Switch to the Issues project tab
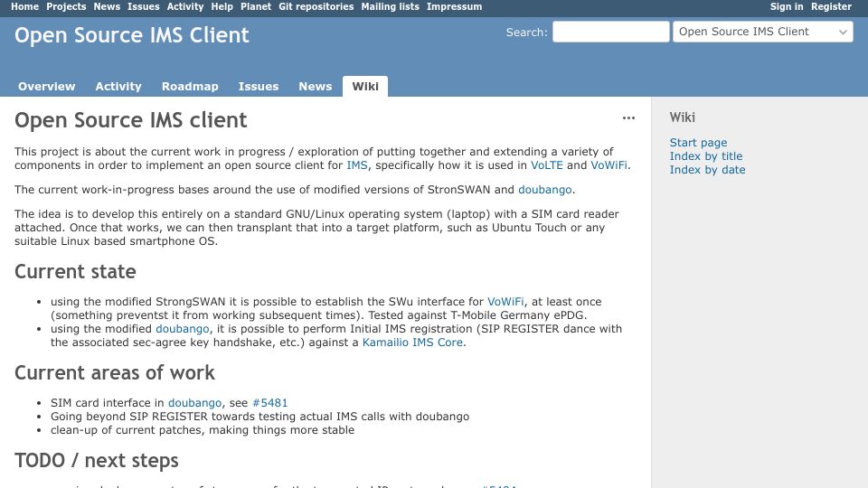 tap(259, 87)
